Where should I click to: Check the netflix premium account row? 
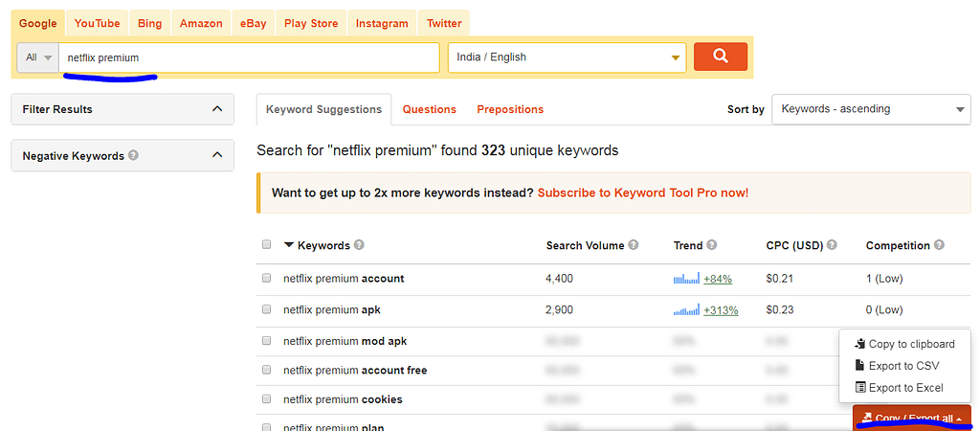(267, 278)
